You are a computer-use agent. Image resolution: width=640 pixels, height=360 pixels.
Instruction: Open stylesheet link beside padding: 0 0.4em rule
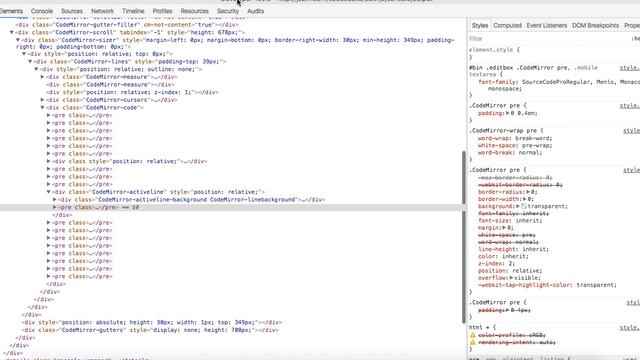point(630,106)
